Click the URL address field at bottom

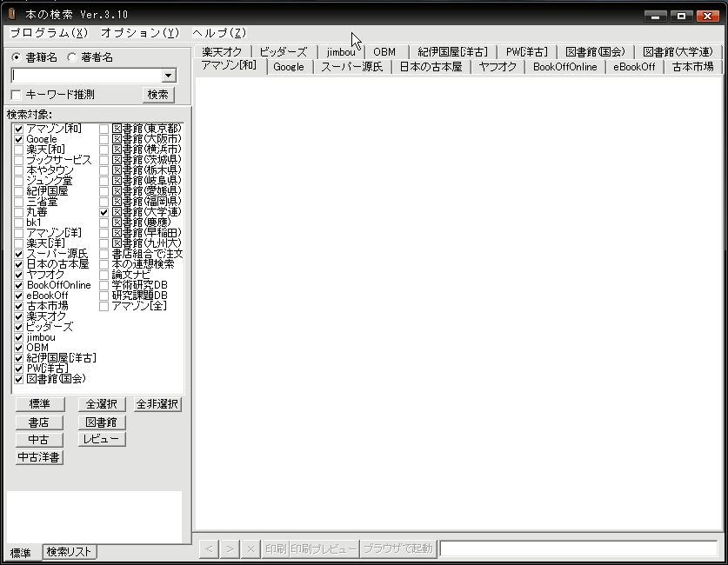578,549
